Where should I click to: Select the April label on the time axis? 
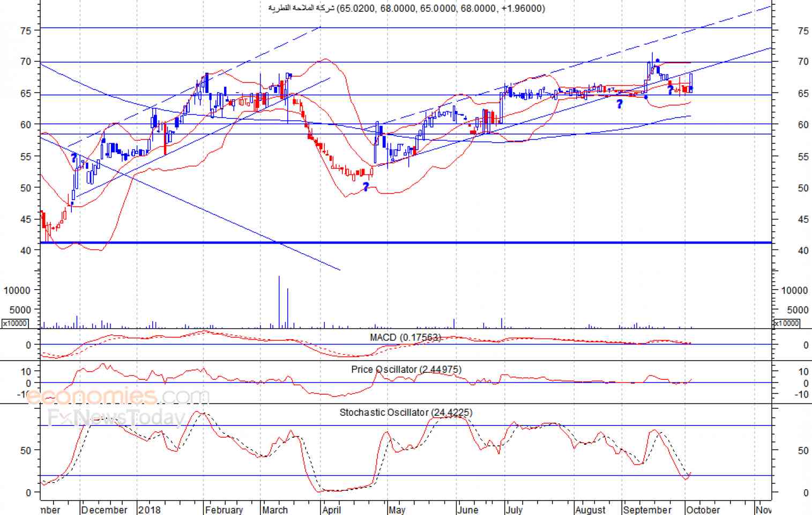point(332,510)
